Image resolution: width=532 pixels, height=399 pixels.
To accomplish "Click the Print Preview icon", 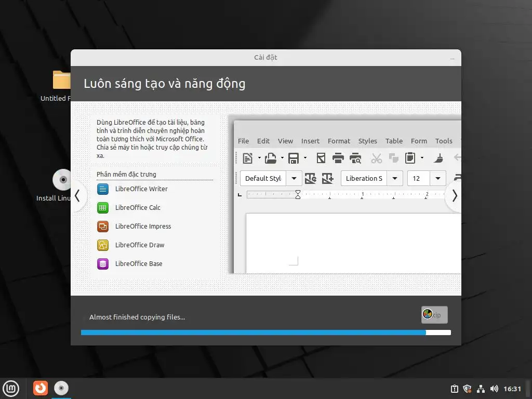I will tap(355, 158).
